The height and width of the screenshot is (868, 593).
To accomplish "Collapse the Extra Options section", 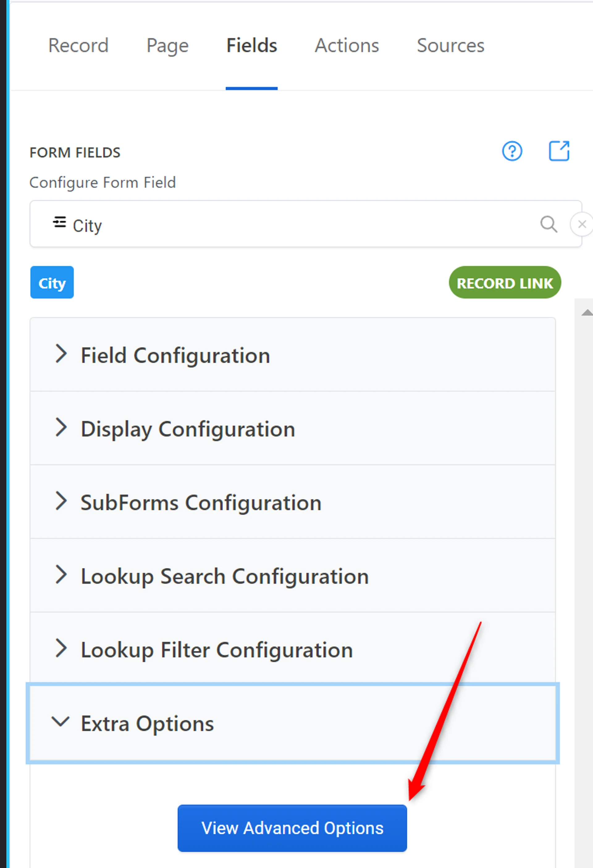I will 147,723.
